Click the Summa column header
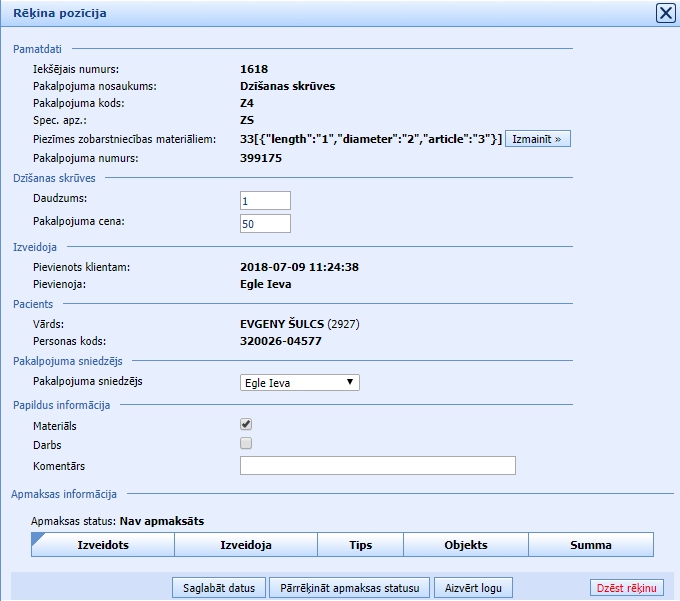This screenshot has height=601, width=680. (590, 545)
